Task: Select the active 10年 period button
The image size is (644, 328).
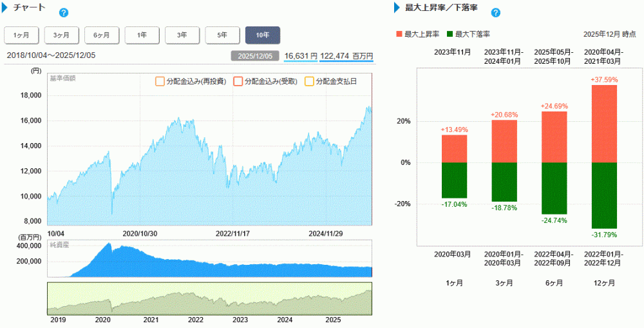Action: point(262,35)
